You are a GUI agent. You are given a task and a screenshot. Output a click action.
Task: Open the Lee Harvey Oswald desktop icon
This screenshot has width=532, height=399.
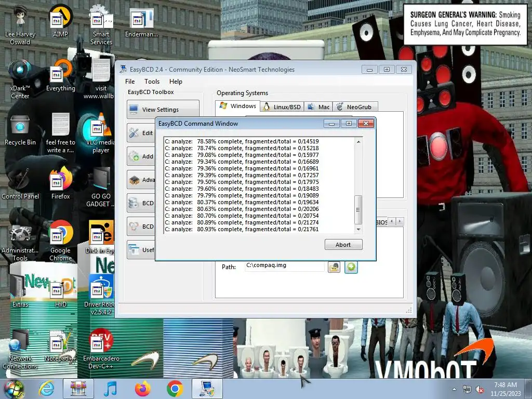pos(20,25)
